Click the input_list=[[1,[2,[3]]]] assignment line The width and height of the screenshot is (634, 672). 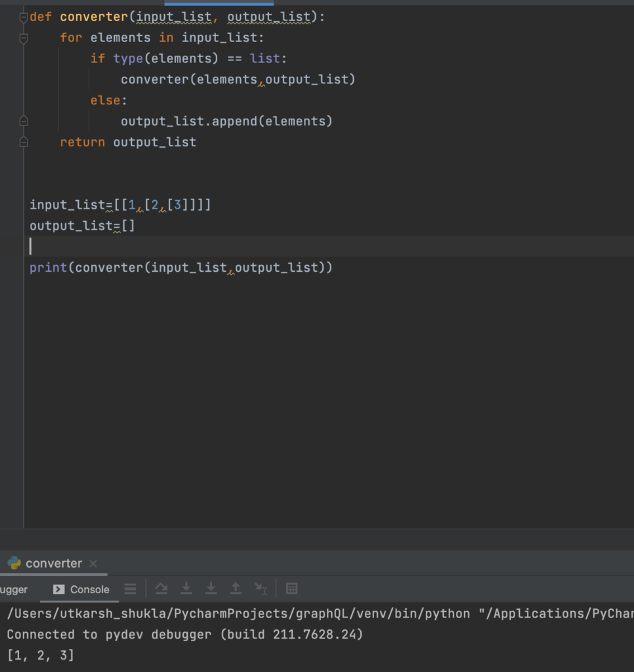tap(120, 205)
